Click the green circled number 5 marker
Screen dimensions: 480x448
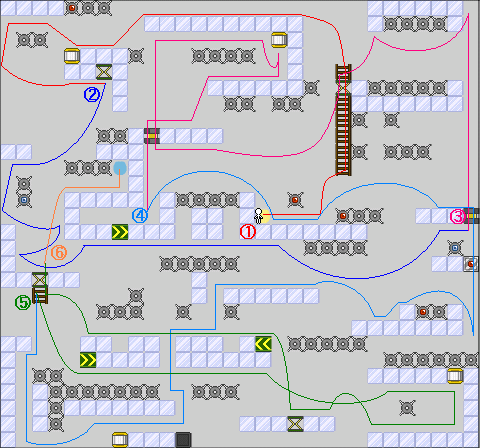(x=23, y=303)
